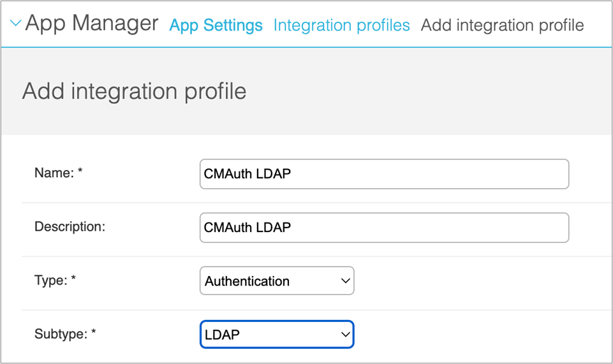
Task: Click the required asterisk beside Type
Action: coord(73,279)
